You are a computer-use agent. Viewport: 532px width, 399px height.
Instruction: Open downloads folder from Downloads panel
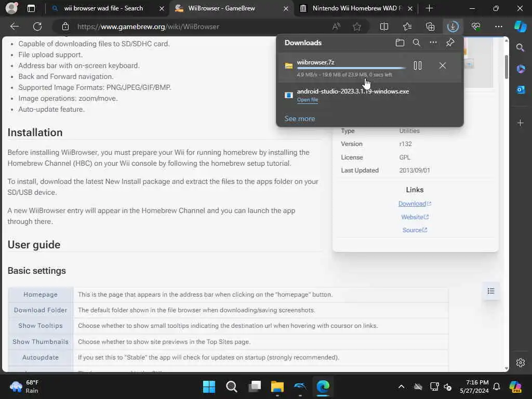tap(400, 43)
